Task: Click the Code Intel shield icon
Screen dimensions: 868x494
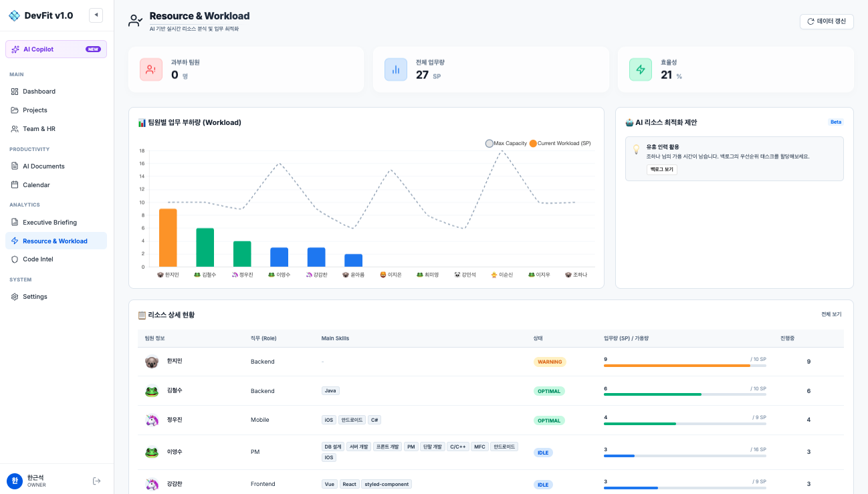Action: point(13,259)
